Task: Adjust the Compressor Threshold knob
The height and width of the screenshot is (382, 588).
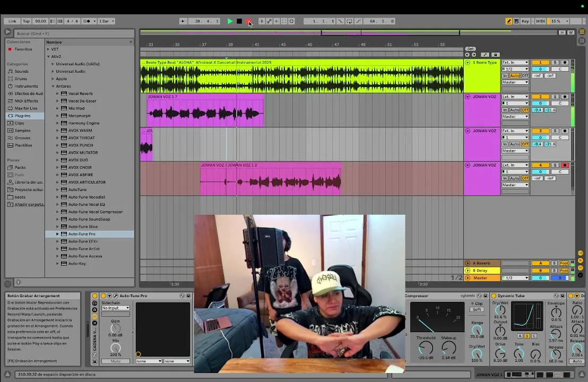Action: pos(426,348)
